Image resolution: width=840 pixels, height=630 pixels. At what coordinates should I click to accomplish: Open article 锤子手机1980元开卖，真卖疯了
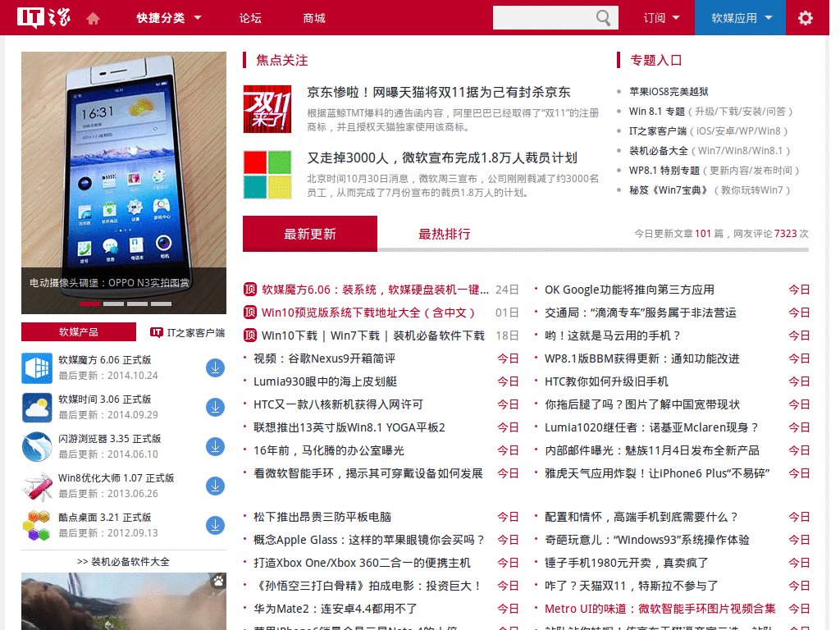[x=626, y=563]
